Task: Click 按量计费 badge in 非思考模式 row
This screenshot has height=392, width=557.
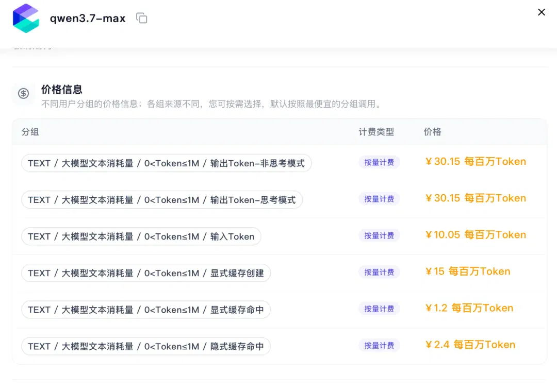Action: coord(379,162)
